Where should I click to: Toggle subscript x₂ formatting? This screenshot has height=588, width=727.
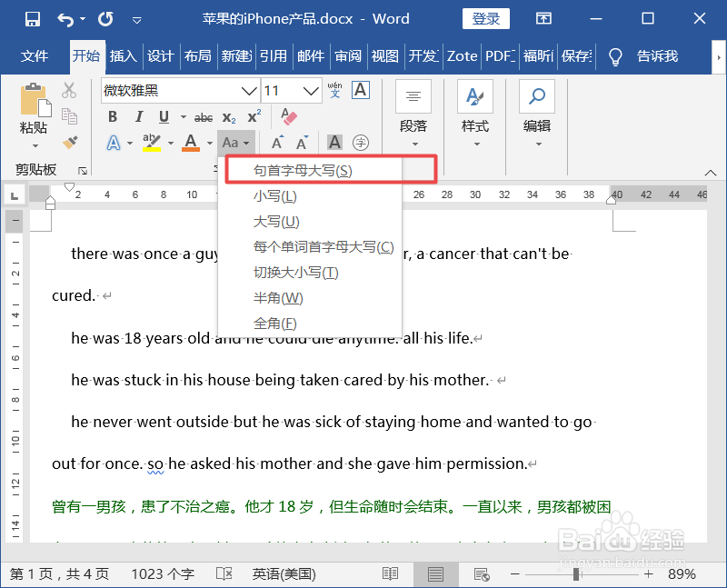coord(229,117)
